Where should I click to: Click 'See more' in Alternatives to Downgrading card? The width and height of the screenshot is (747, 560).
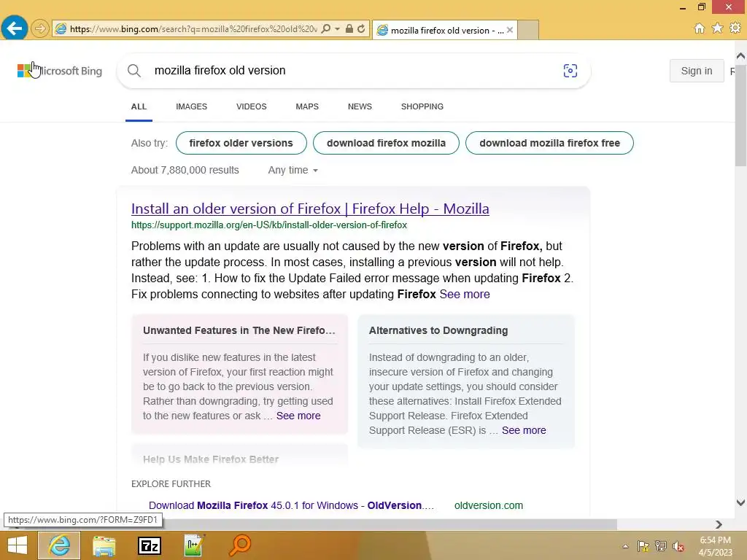point(524,430)
